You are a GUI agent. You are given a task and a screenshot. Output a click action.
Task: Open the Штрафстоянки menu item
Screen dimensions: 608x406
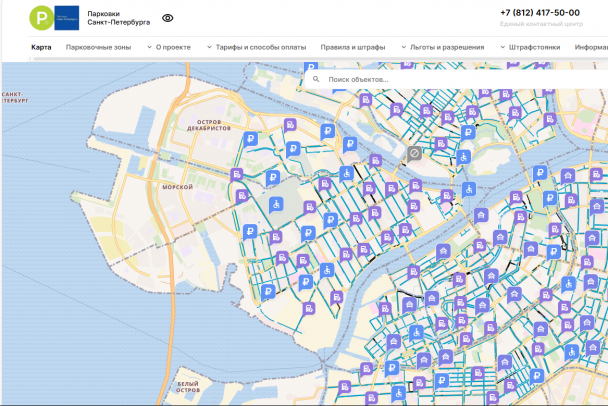[x=534, y=47]
